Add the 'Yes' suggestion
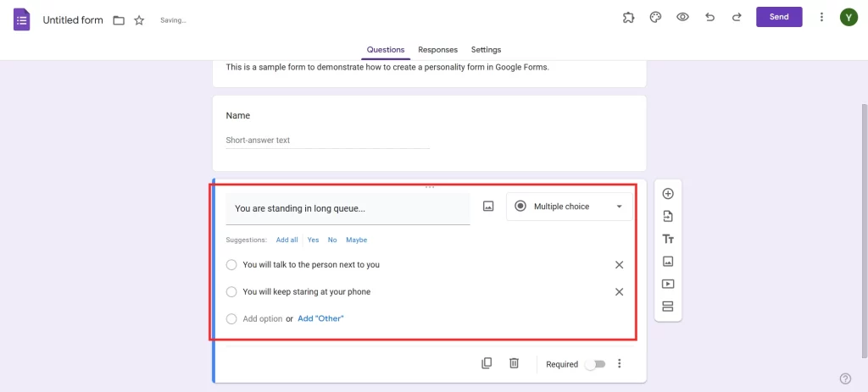Image resolution: width=868 pixels, height=392 pixels. (314, 240)
